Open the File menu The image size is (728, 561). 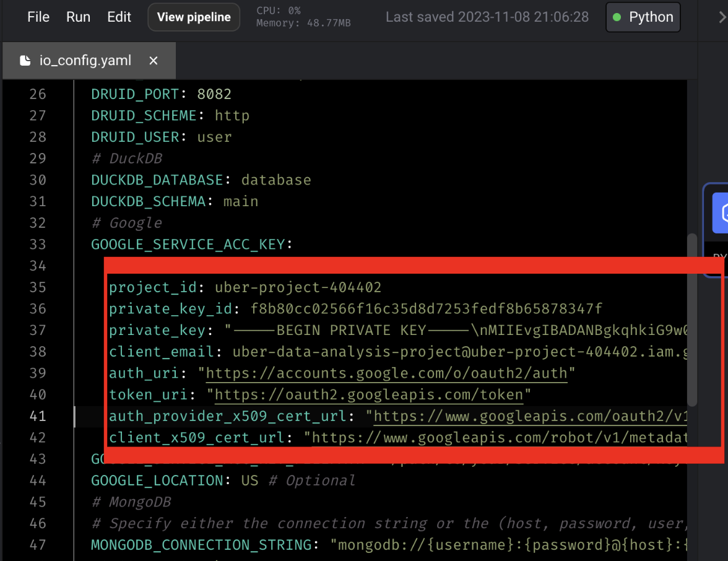[38, 17]
